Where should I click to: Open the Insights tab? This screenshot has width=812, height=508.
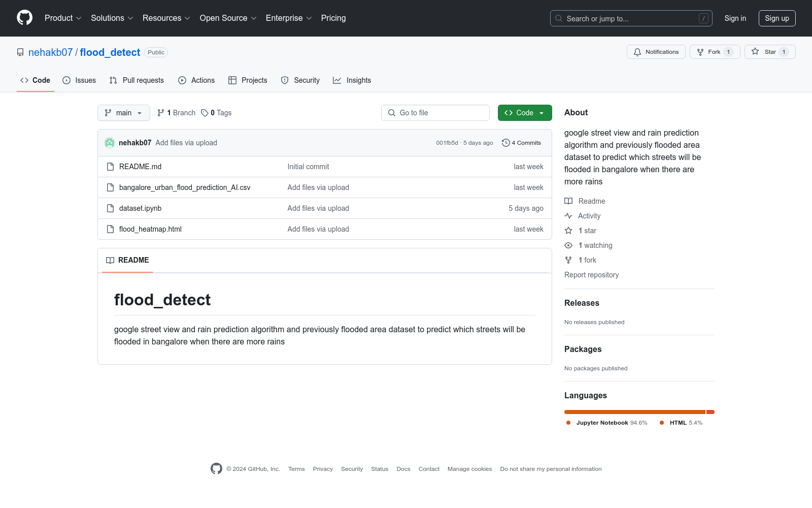click(352, 80)
